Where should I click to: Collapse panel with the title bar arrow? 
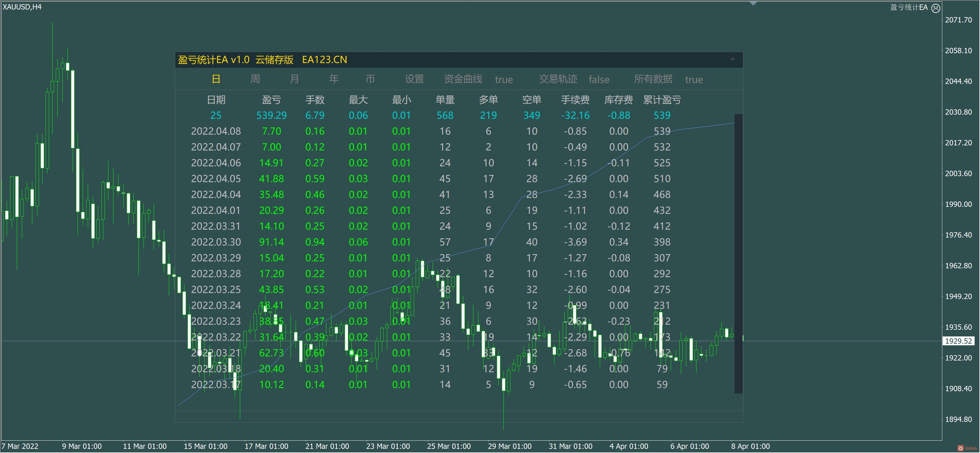pyautogui.click(x=732, y=59)
